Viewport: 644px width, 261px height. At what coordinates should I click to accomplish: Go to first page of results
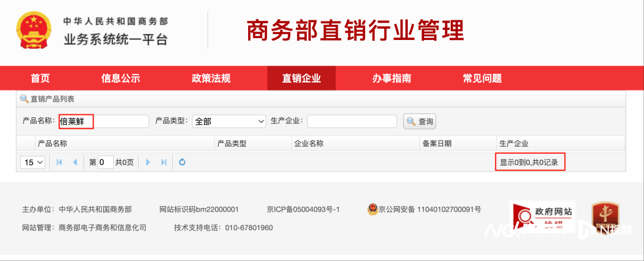pyautogui.click(x=59, y=162)
